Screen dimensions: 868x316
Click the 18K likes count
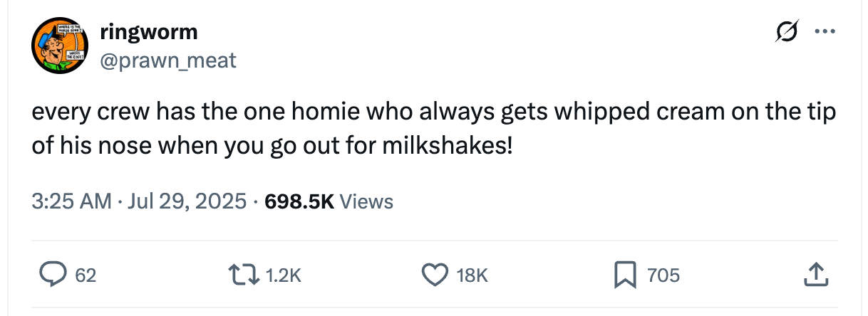click(x=471, y=275)
